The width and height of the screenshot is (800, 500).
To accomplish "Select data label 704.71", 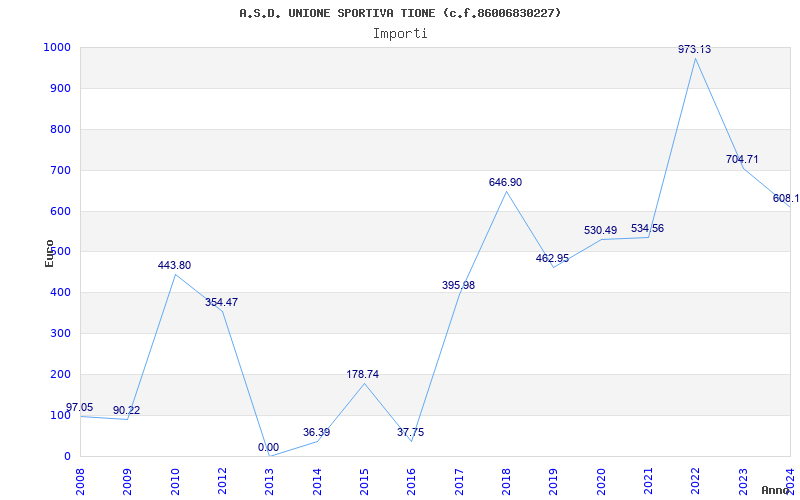I will coord(742,159).
